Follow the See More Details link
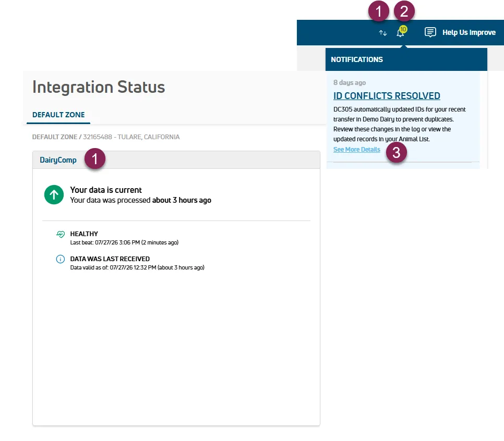Image resolution: width=504 pixels, height=441 pixels. coord(357,150)
